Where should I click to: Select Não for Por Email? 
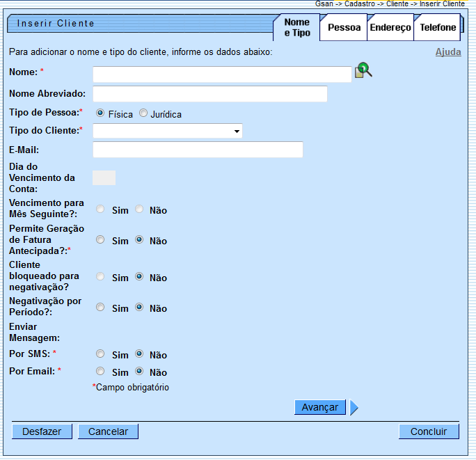(x=139, y=371)
